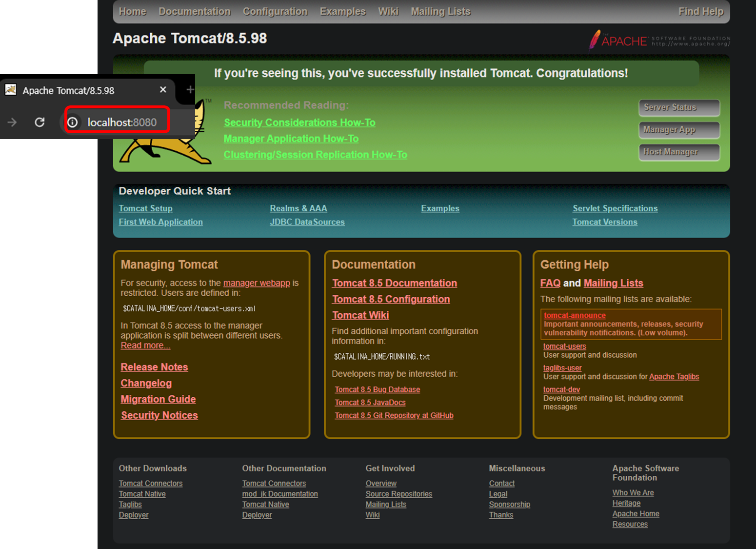756x549 pixels.
Task: Click Mailing Lists link in Getting Help
Action: tap(614, 283)
